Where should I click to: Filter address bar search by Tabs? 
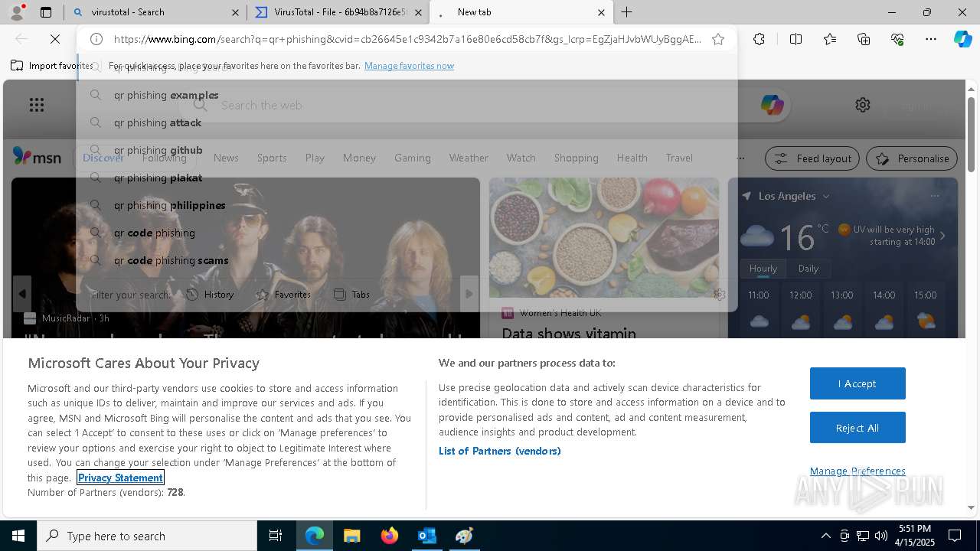[x=352, y=295]
